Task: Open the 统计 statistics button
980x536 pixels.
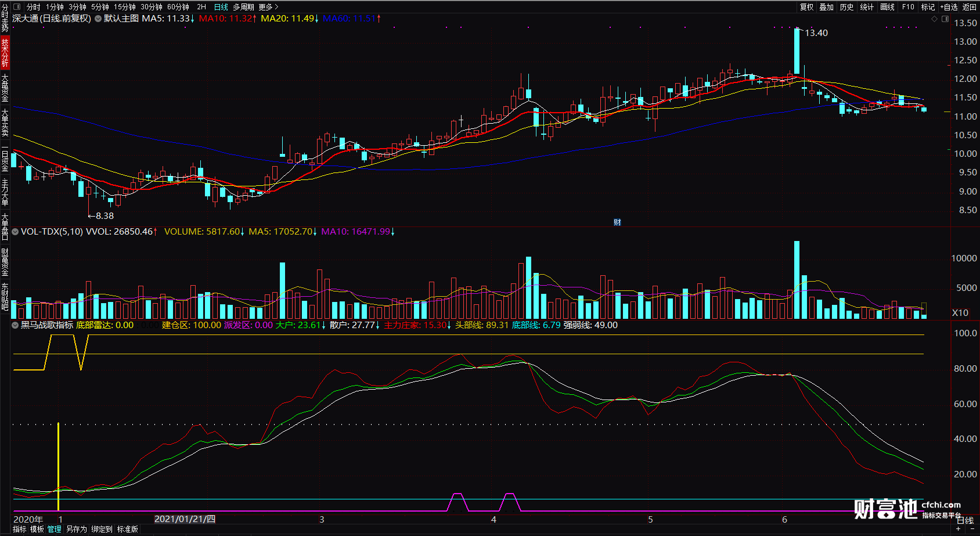Action: [x=867, y=7]
